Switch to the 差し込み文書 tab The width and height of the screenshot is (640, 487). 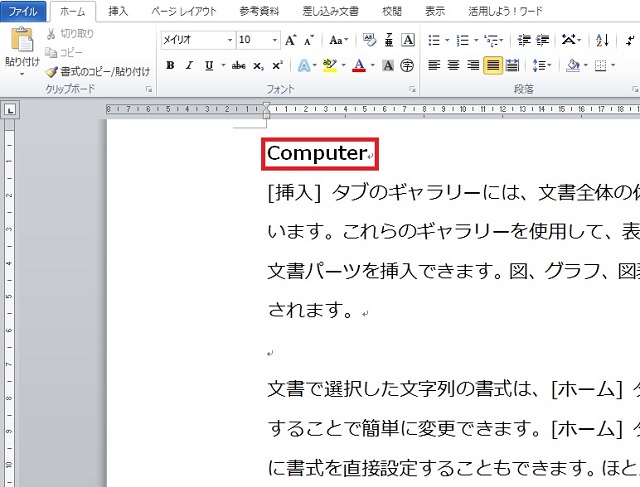[331, 11]
